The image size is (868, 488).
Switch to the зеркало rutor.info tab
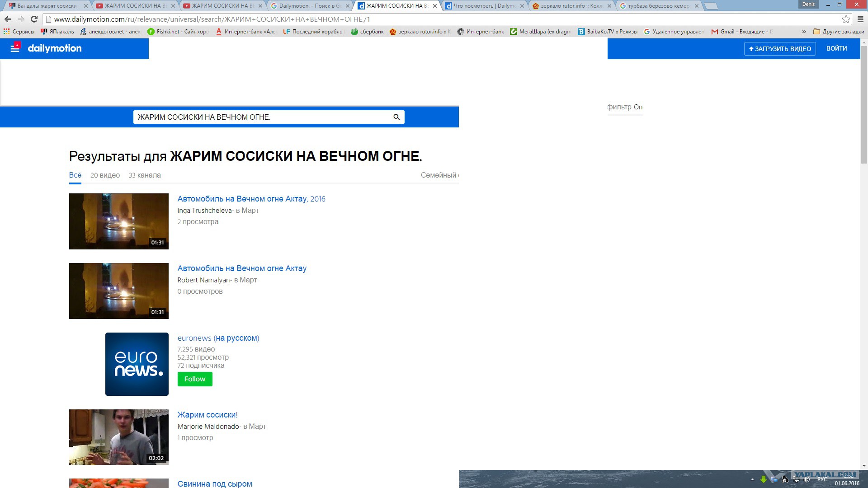point(571,6)
